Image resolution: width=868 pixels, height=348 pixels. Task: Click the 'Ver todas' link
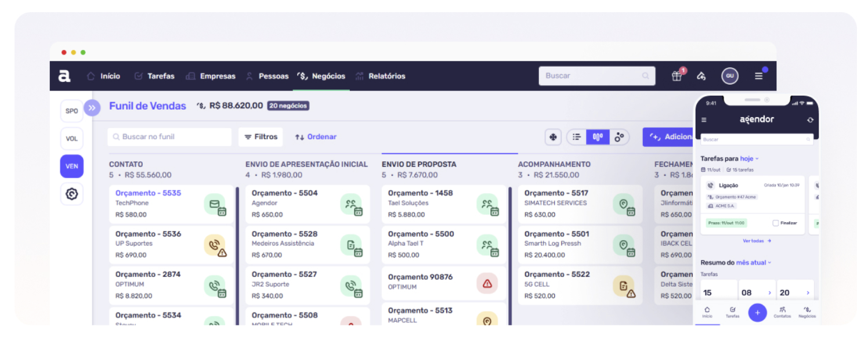pyautogui.click(x=757, y=241)
